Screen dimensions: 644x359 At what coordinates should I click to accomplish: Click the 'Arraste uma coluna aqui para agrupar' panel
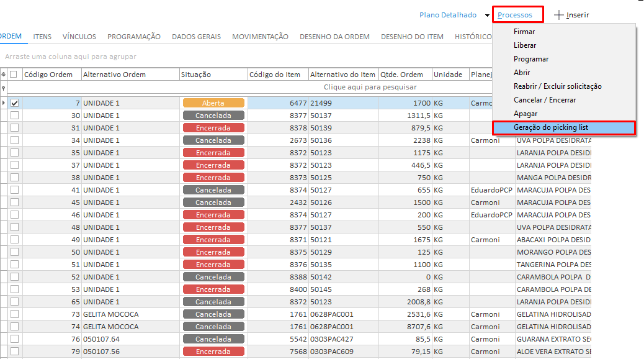tap(71, 57)
